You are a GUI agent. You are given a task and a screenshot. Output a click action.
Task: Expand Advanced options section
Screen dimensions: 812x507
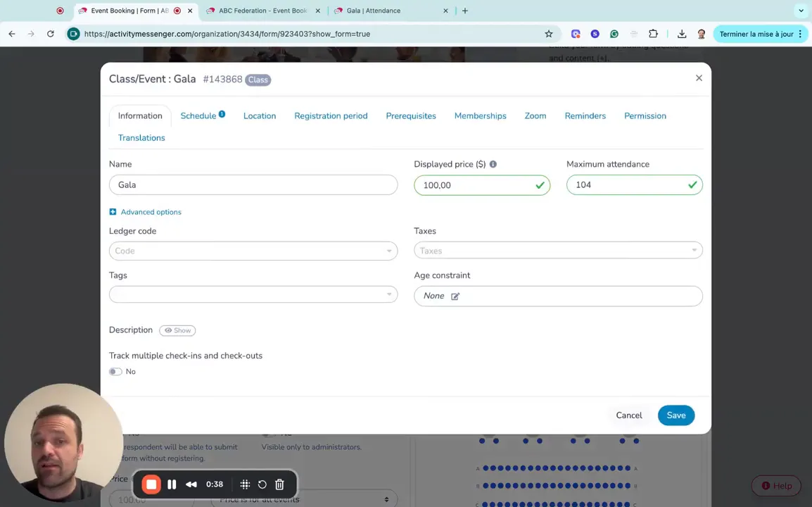click(146, 212)
